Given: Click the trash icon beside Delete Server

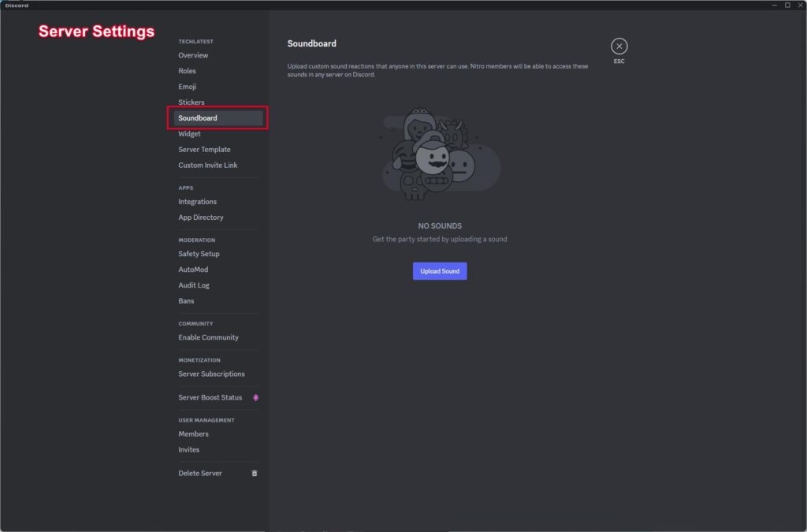Looking at the screenshot, I should pos(255,473).
